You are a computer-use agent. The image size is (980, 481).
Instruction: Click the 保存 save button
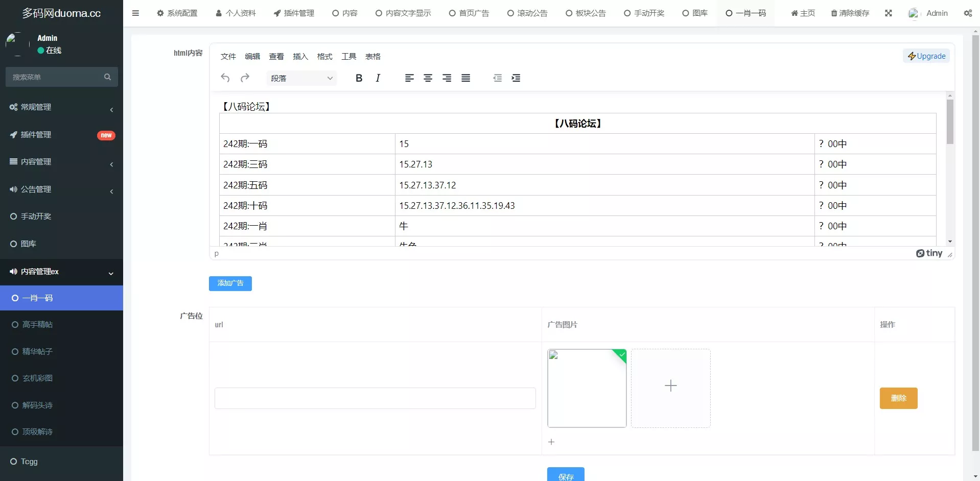tap(565, 475)
